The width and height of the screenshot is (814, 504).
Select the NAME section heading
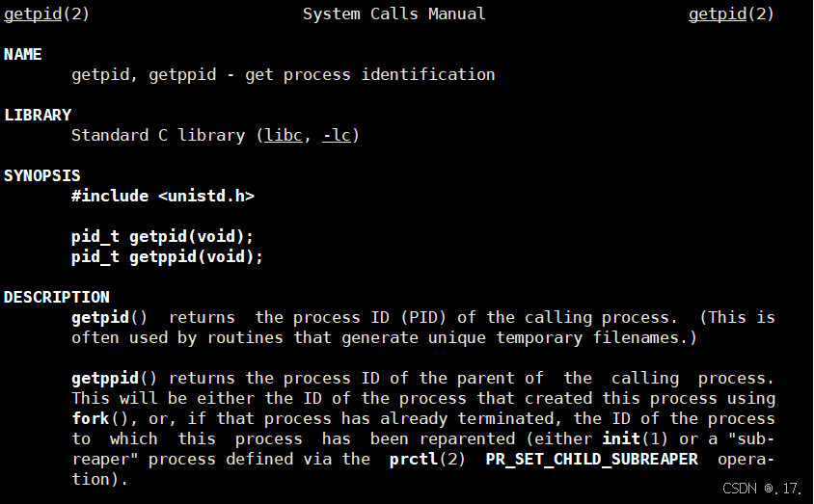(x=23, y=54)
